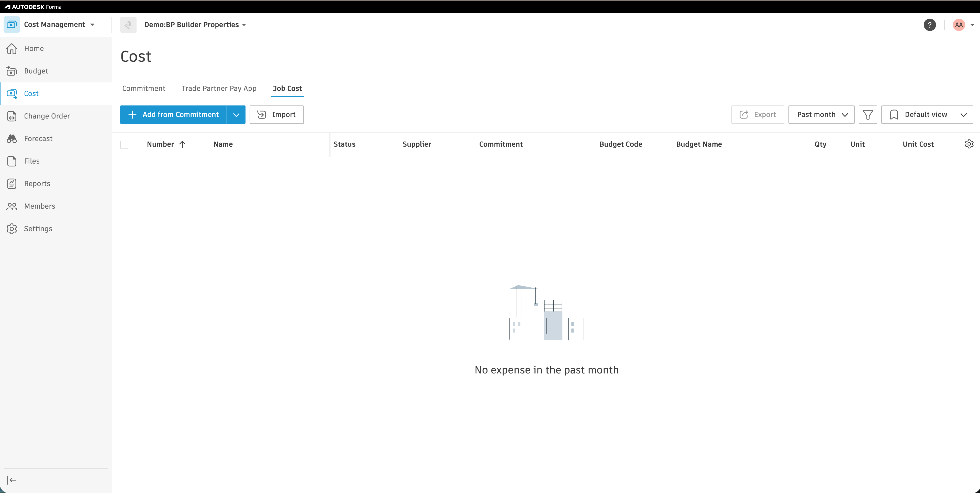Open the help question mark icon
Screen dimensions: 980x493
coord(929,25)
